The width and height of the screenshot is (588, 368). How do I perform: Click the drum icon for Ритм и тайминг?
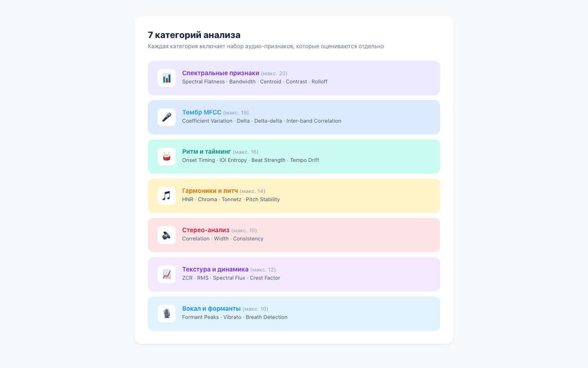(167, 157)
